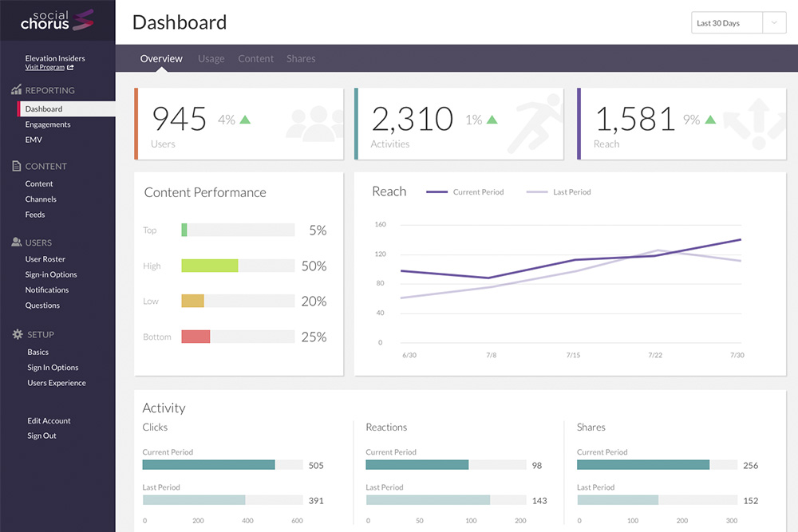Click the 2,310 Activities count
The width and height of the screenshot is (798, 532).
point(413,119)
